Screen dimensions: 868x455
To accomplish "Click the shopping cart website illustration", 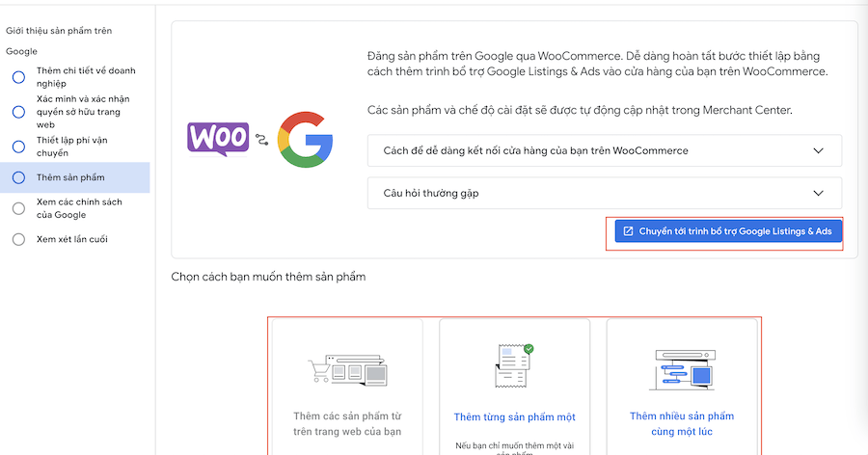I will pos(347,370).
